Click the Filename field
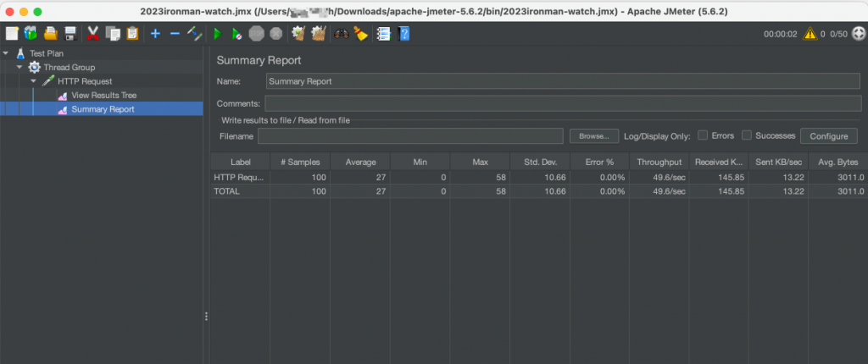 (x=410, y=136)
